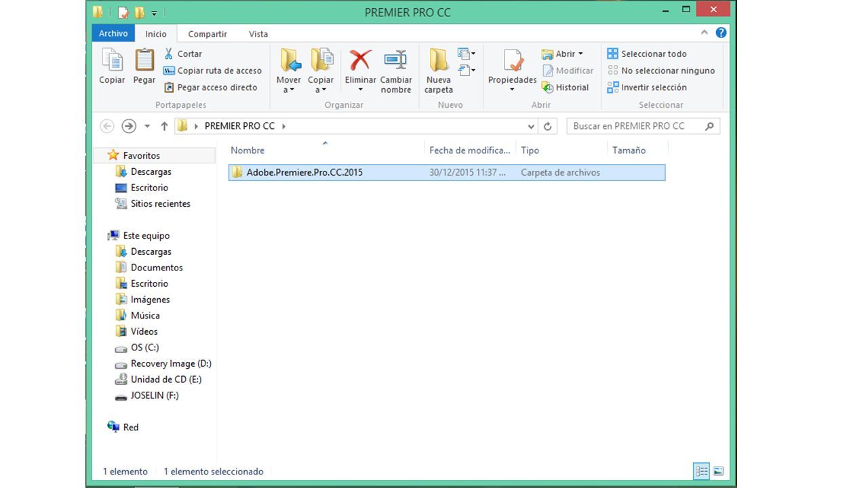
Task: Open the help question mark icon
Action: point(721,33)
